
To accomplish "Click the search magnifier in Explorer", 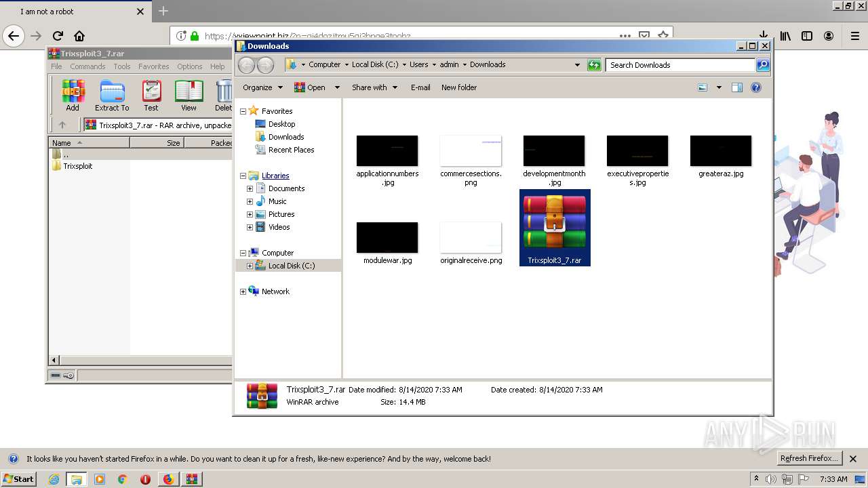I will (x=763, y=65).
